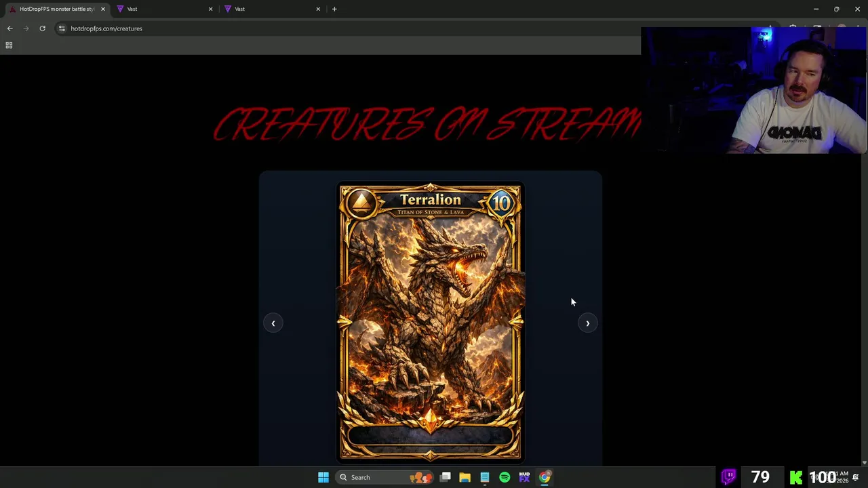Open a new browser tab

[334, 9]
